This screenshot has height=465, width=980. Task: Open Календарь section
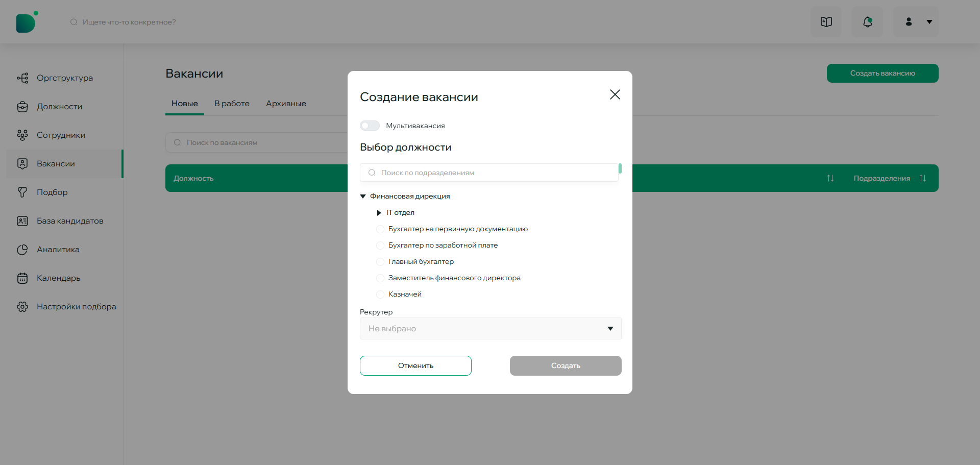click(x=65, y=278)
